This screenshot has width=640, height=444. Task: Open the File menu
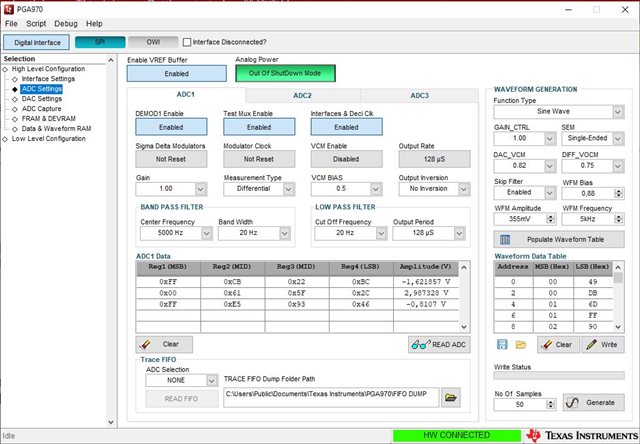tap(11, 24)
